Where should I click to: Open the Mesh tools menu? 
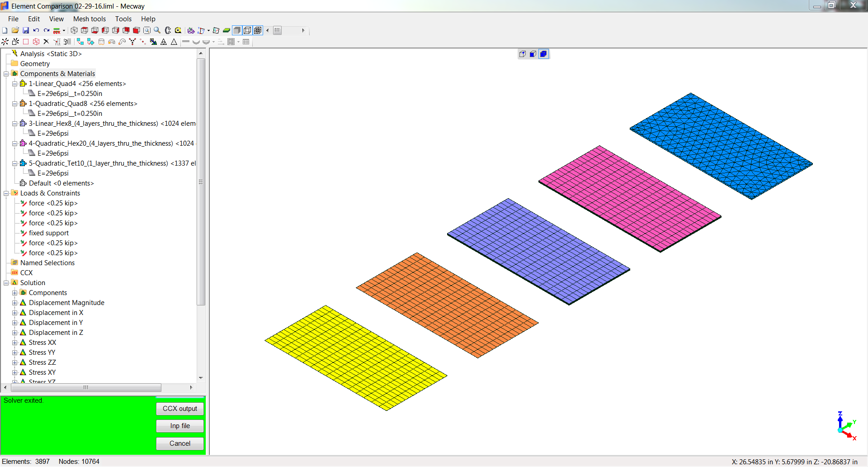click(89, 19)
